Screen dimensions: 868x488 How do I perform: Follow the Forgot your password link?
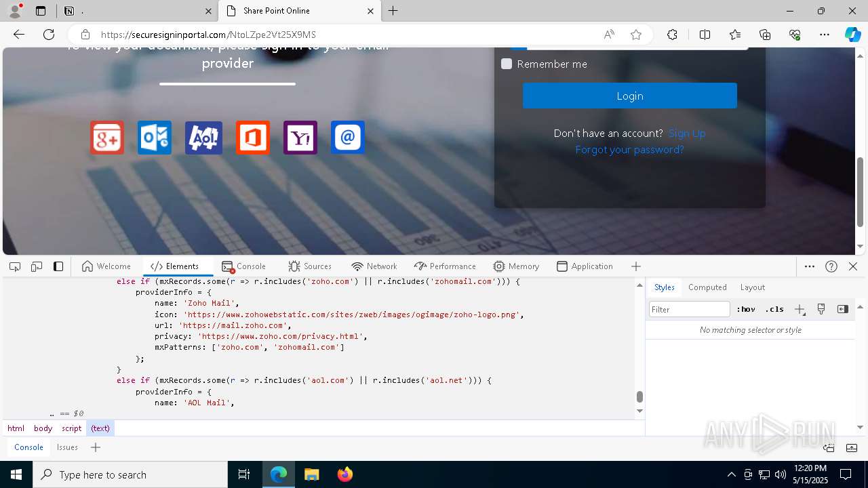629,150
